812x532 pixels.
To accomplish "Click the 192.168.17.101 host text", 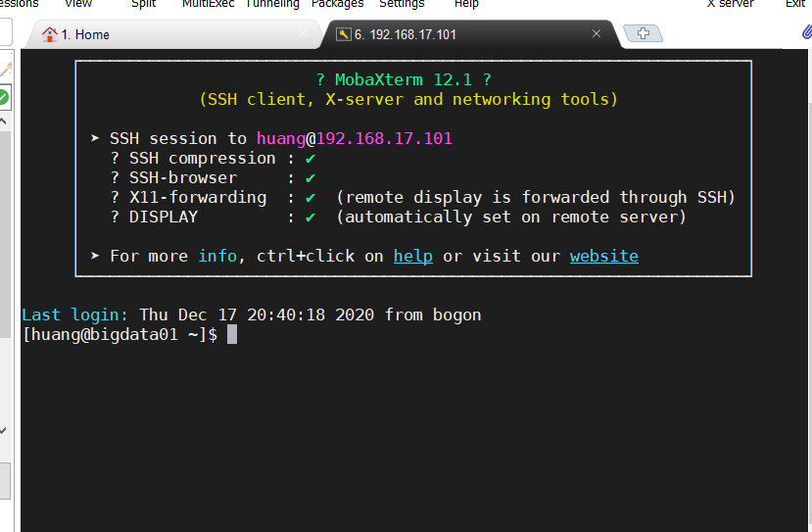I will (x=384, y=138).
